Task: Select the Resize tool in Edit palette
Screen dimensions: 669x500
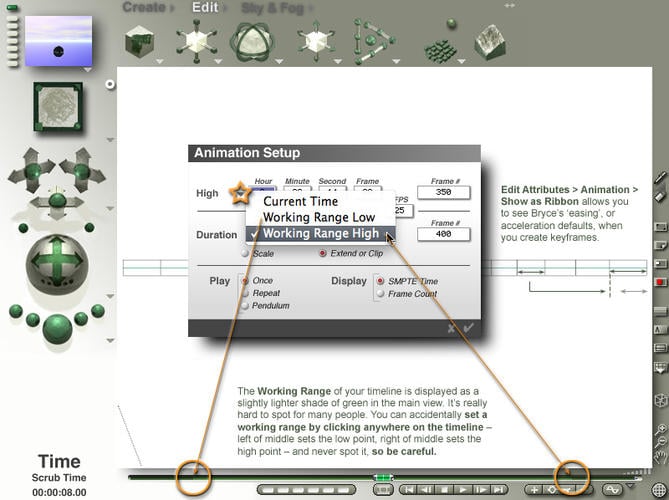Action: click(x=197, y=41)
